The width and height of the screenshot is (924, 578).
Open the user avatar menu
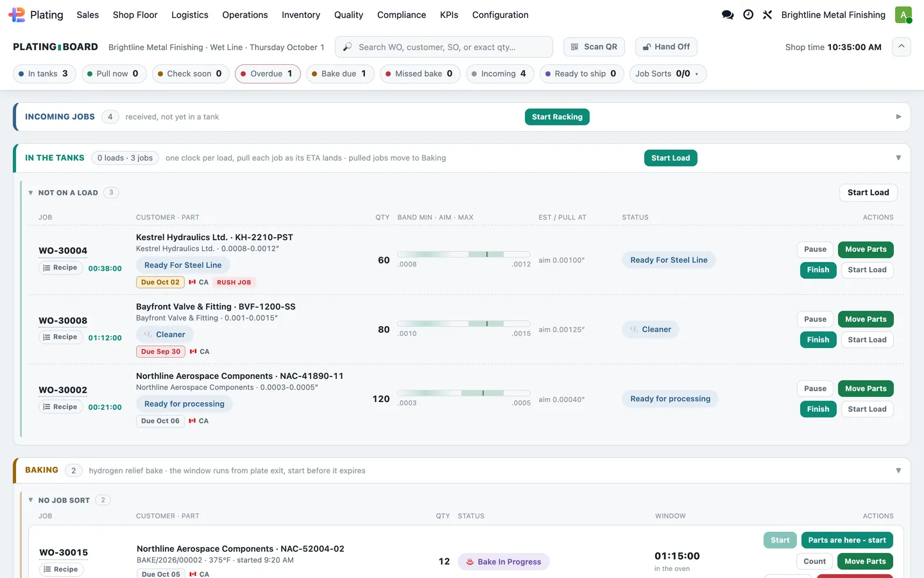coord(903,15)
